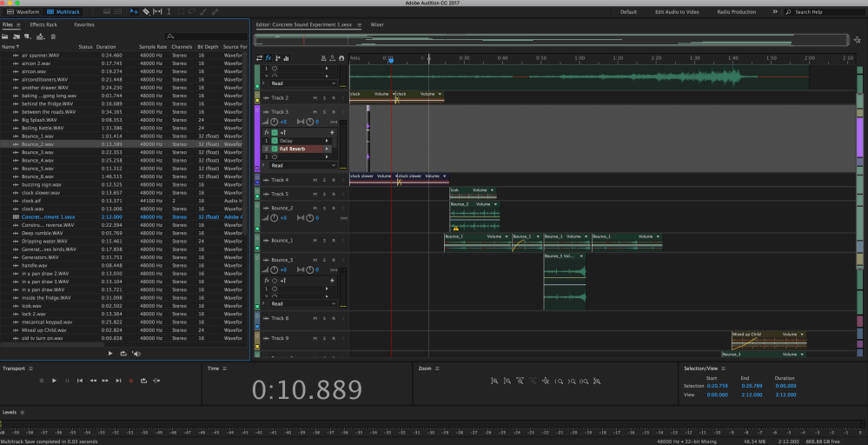The image size is (868, 445).
Task: Switch to Waveform view
Action: pos(24,12)
